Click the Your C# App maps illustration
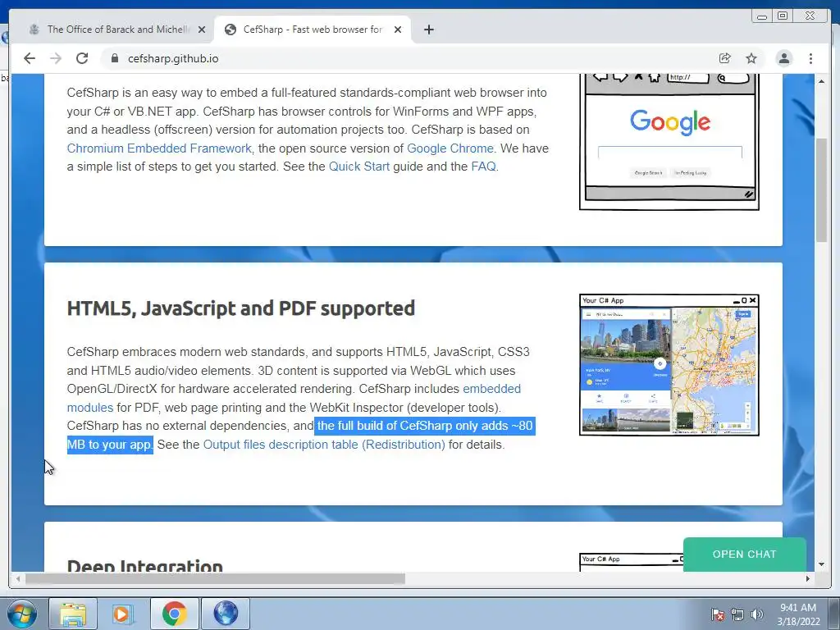This screenshot has width=840, height=630. pyautogui.click(x=669, y=365)
